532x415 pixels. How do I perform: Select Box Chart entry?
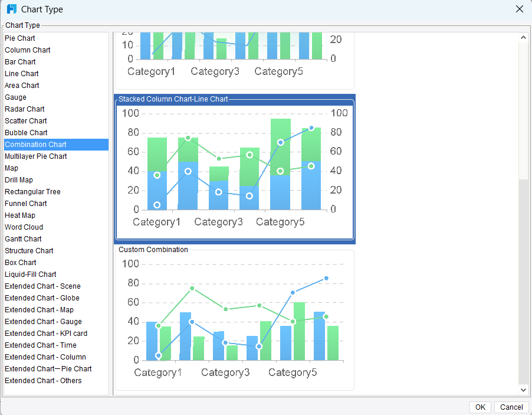[x=56, y=263]
